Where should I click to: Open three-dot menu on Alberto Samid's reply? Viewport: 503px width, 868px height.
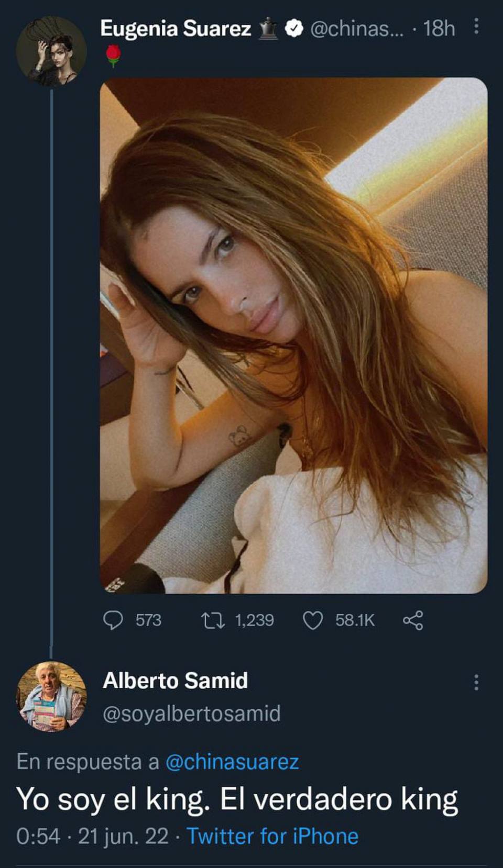[476, 682]
